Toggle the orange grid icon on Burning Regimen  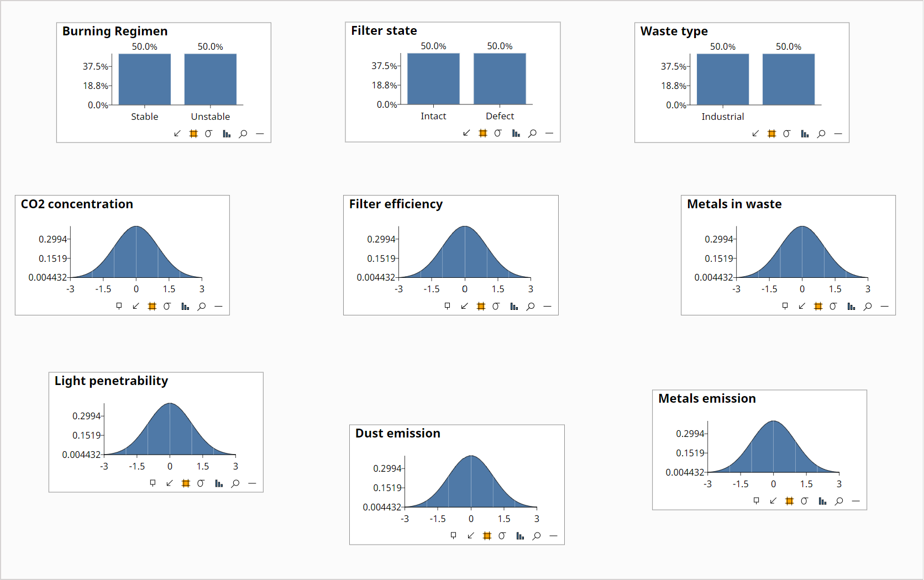coord(193,134)
